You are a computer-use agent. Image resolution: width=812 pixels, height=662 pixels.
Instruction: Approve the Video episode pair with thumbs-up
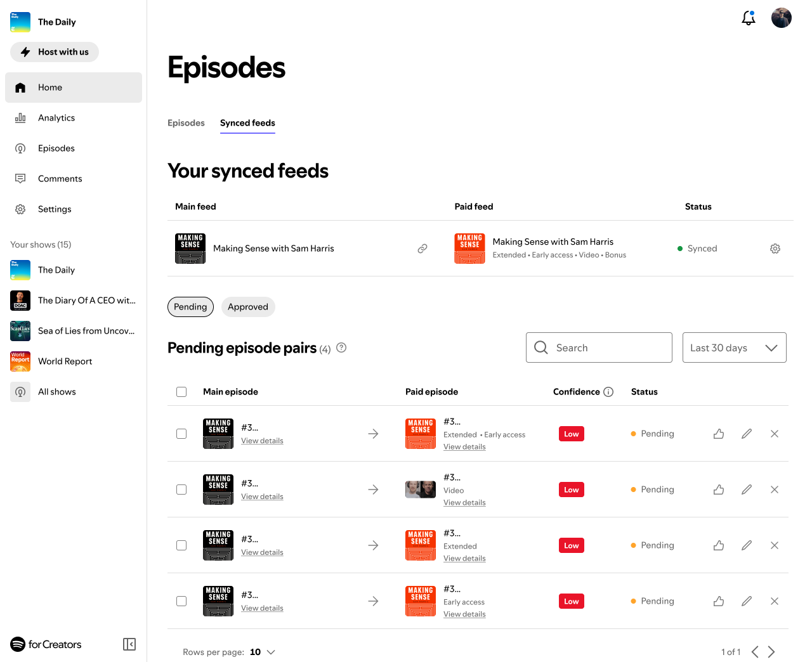(719, 490)
